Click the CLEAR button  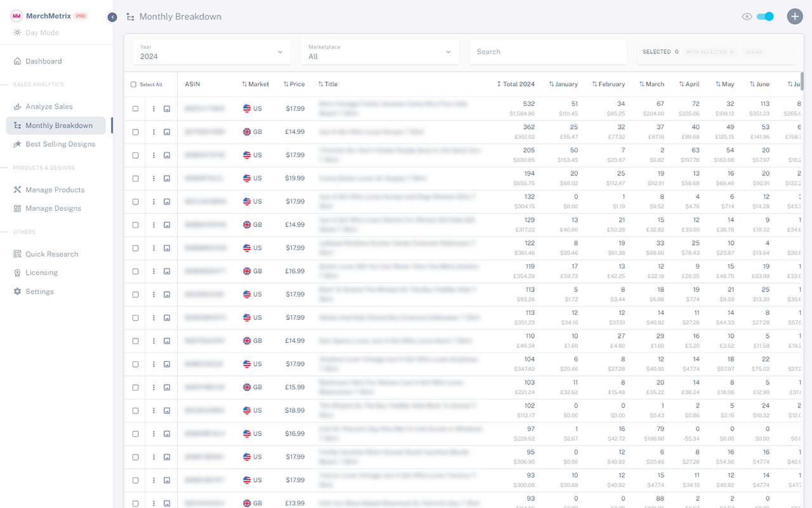click(754, 52)
